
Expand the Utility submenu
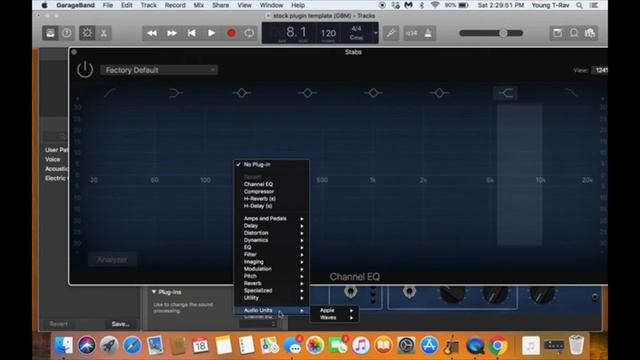pyautogui.click(x=271, y=298)
